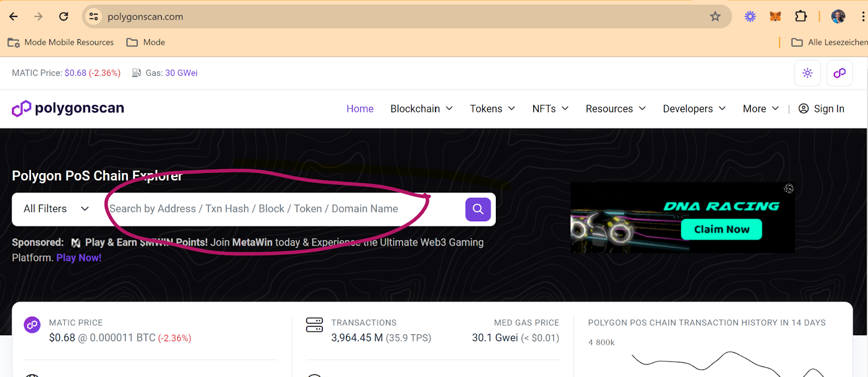Click the browser back arrow
868x377 pixels.
[14, 16]
